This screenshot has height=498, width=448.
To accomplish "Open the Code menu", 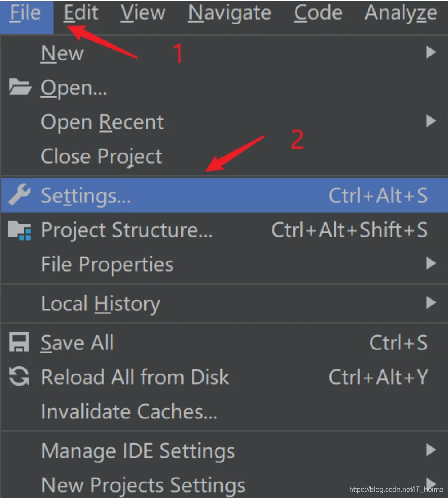I will 318,13.
